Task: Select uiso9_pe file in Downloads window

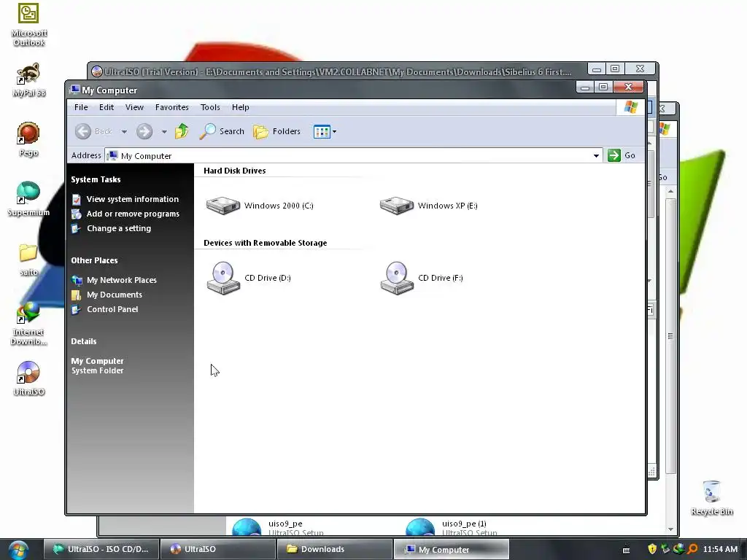Action: 279,527
